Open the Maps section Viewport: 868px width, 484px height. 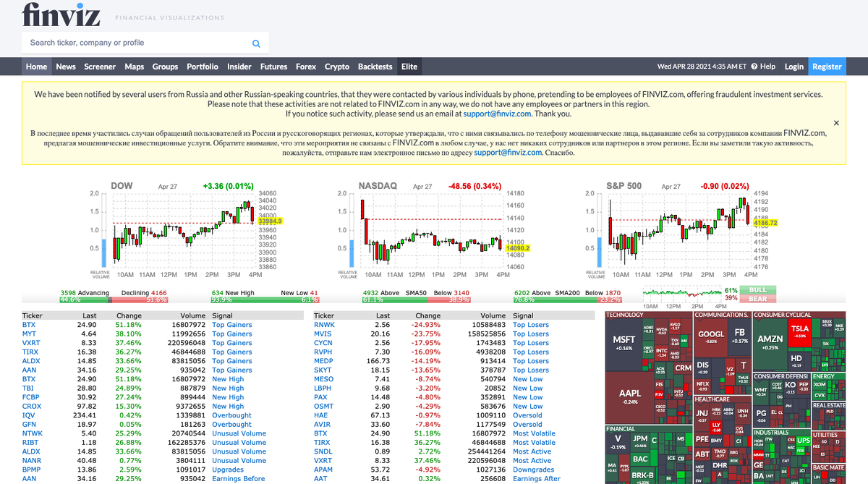pos(135,67)
